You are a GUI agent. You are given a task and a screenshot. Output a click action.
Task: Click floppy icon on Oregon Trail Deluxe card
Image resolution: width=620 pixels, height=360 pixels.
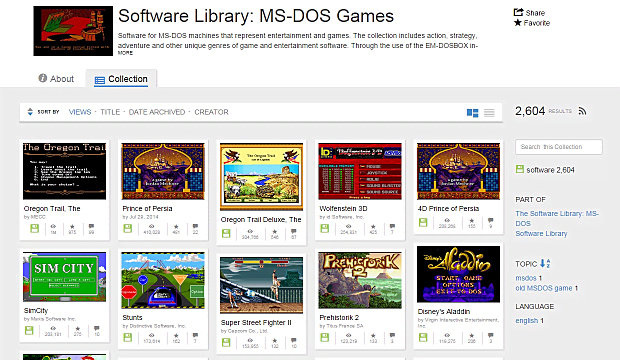tap(226, 233)
